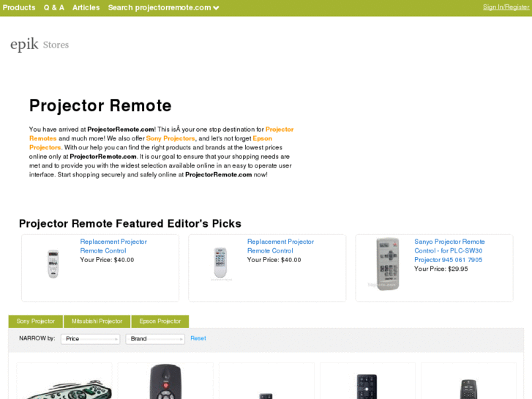Select the tall black remote product thumbnail
Screen dimensions: 532x399
coord(367,387)
